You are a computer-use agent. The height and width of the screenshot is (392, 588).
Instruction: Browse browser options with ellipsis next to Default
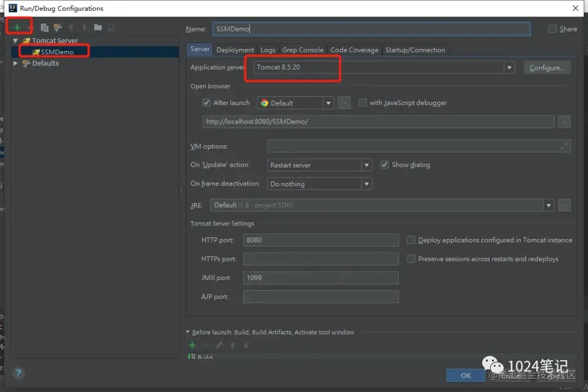(x=344, y=103)
